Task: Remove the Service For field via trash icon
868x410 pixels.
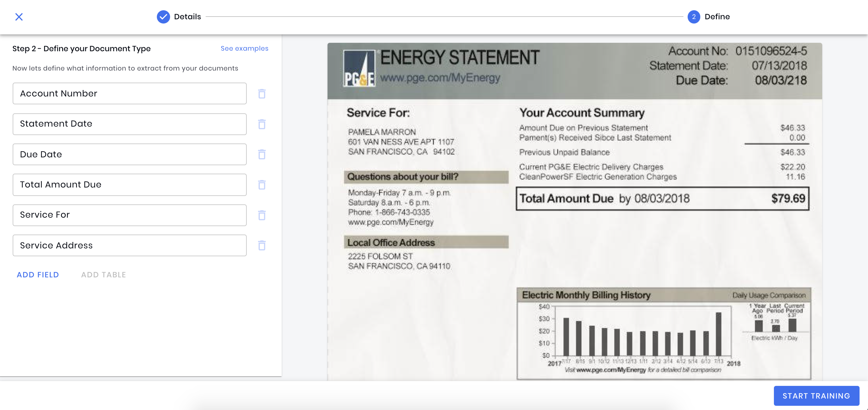Action: (x=262, y=215)
